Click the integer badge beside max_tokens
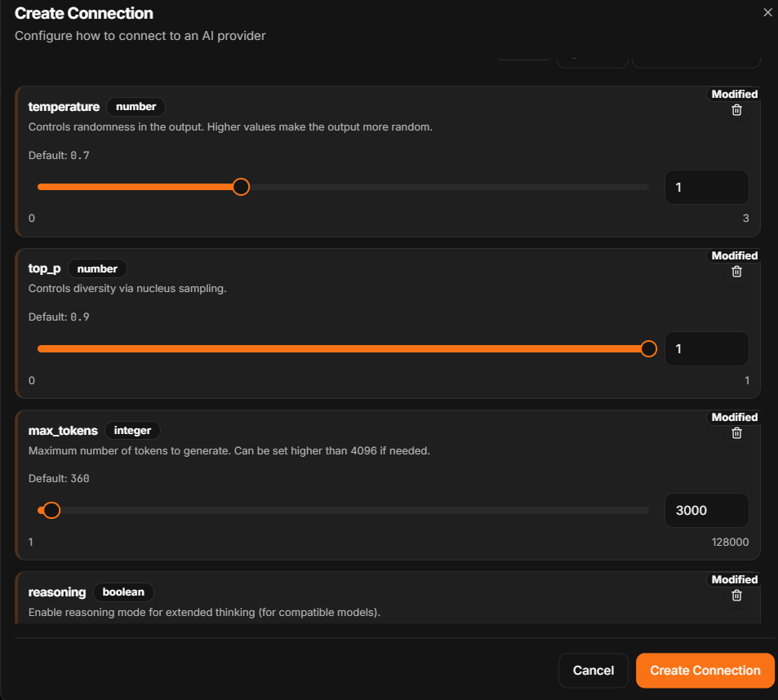The image size is (778, 700). pyautogui.click(x=132, y=430)
